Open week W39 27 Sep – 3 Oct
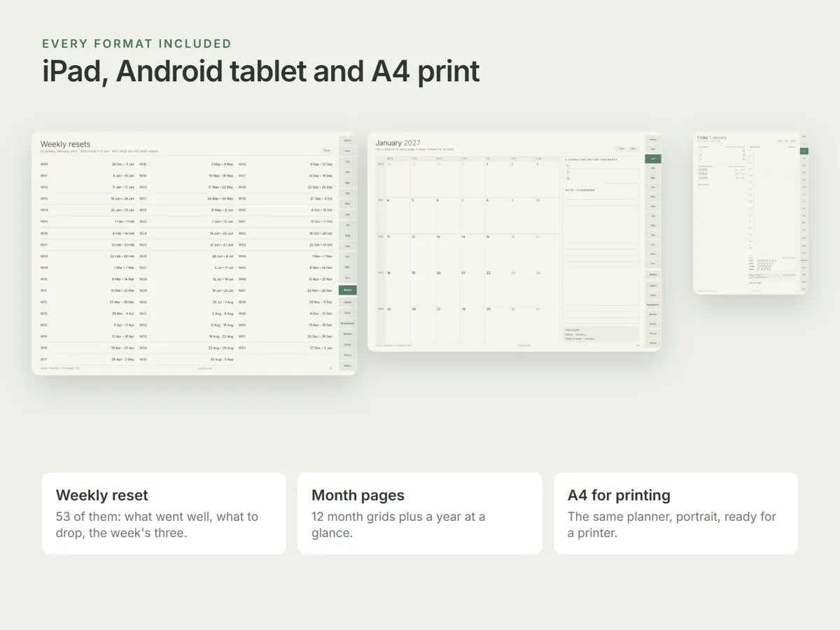840x630 pixels. (286, 199)
